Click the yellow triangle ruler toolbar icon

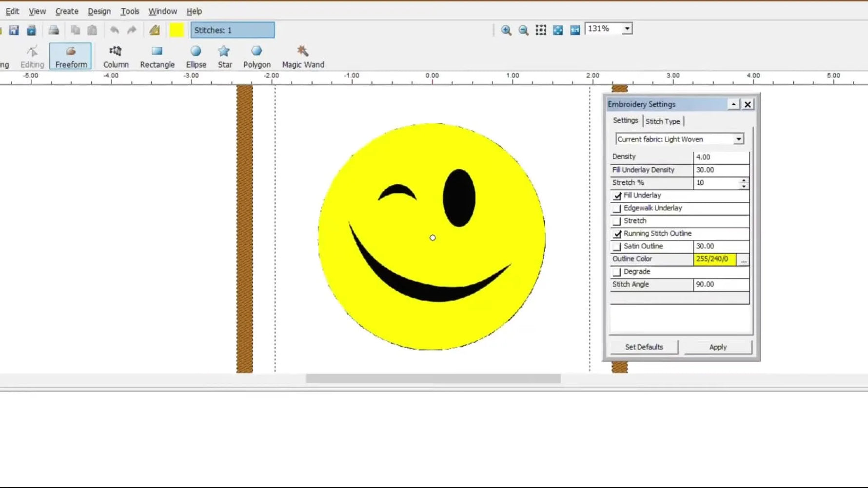tap(155, 30)
